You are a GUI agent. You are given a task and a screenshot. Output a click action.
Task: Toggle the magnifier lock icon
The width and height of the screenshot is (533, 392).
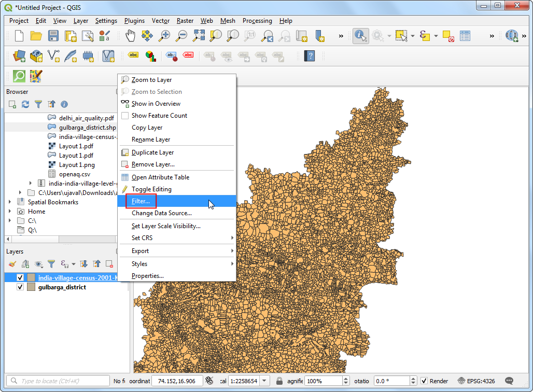coord(279,381)
